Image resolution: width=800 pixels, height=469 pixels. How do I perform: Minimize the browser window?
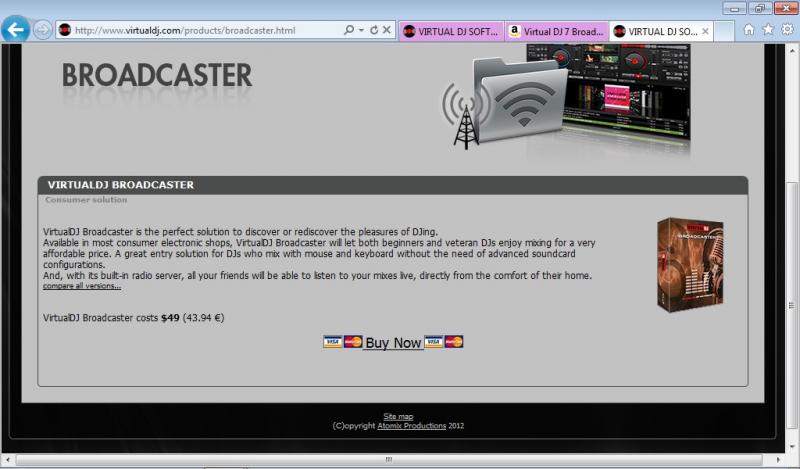tap(734, 8)
